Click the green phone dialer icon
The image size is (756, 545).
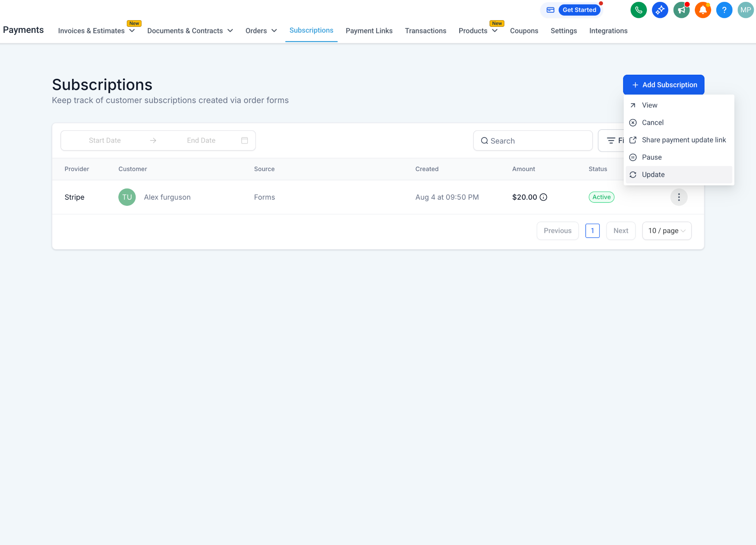[x=638, y=10]
